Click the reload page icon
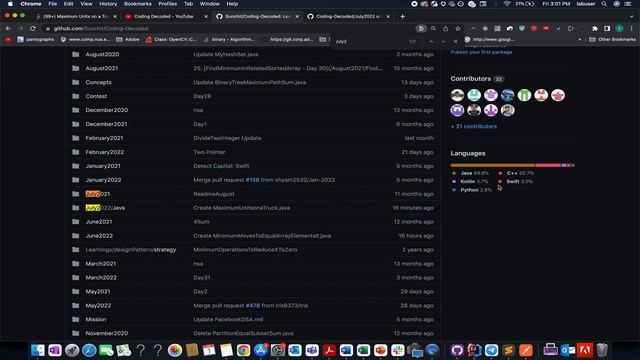The image size is (640, 360). [33, 29]
